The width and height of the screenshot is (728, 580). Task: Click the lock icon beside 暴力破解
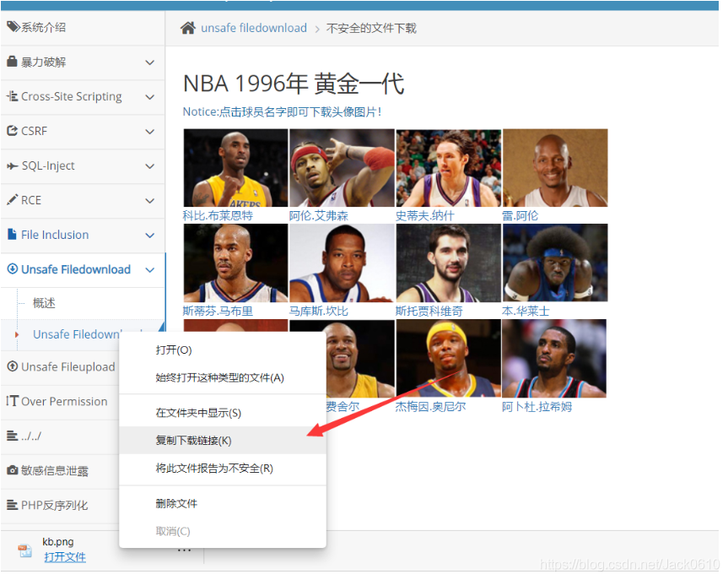(13, 62)
